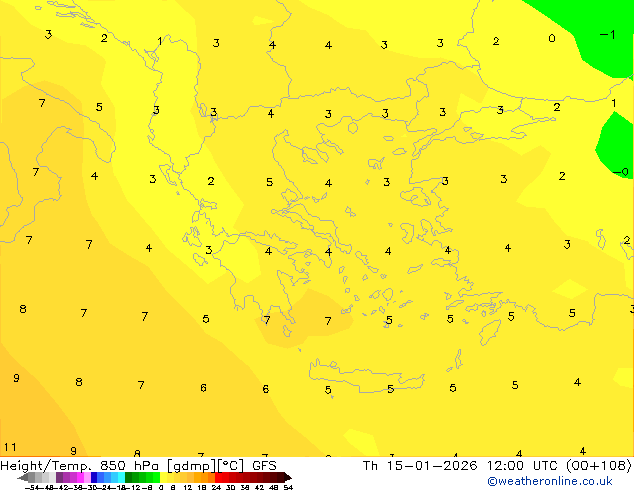
Task: Click the dark maroon right arrow end of the legend
Action: [288, 477]
